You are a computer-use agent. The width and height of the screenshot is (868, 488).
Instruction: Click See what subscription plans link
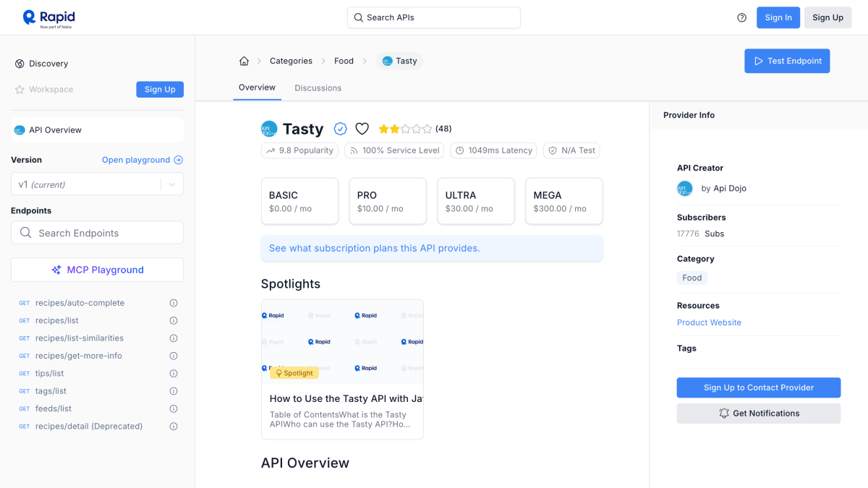(x=374, y=248)
